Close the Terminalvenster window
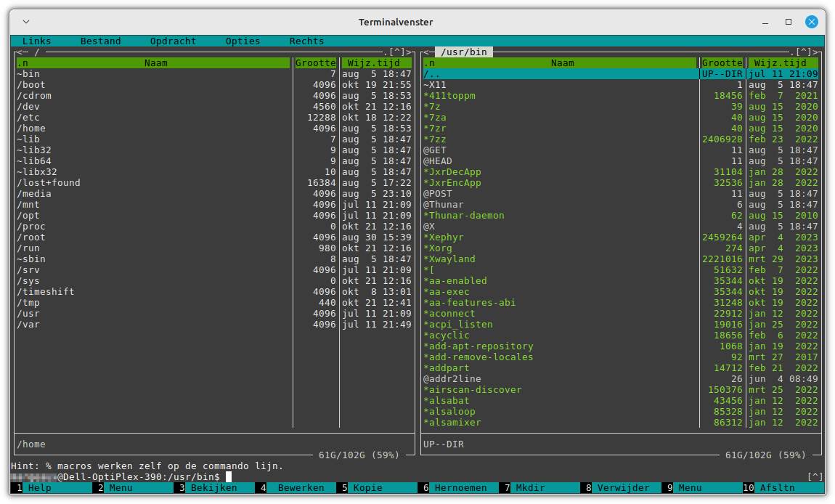835x504 pixels. (812, 22)
